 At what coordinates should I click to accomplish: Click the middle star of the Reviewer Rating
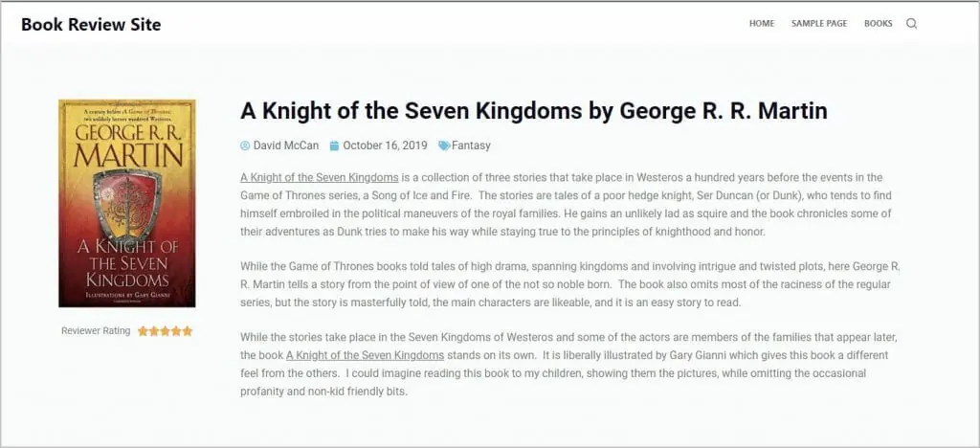click(166, 331)
